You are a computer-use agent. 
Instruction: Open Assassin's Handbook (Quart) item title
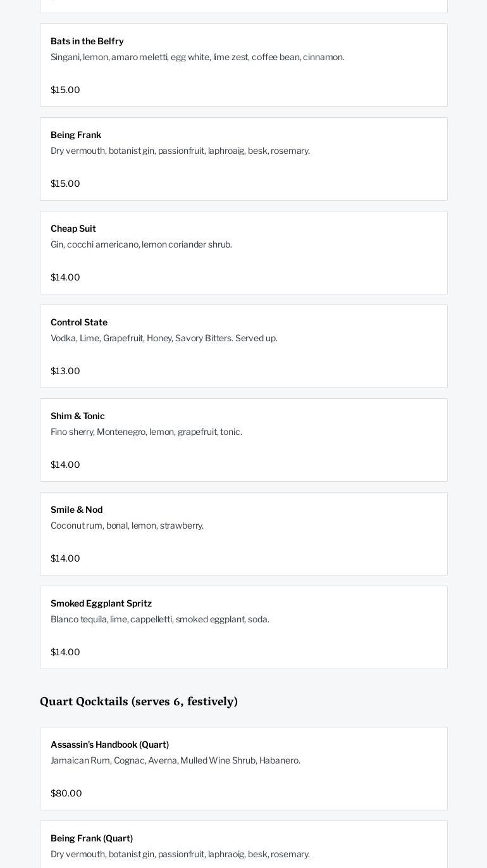pos(109,745)
